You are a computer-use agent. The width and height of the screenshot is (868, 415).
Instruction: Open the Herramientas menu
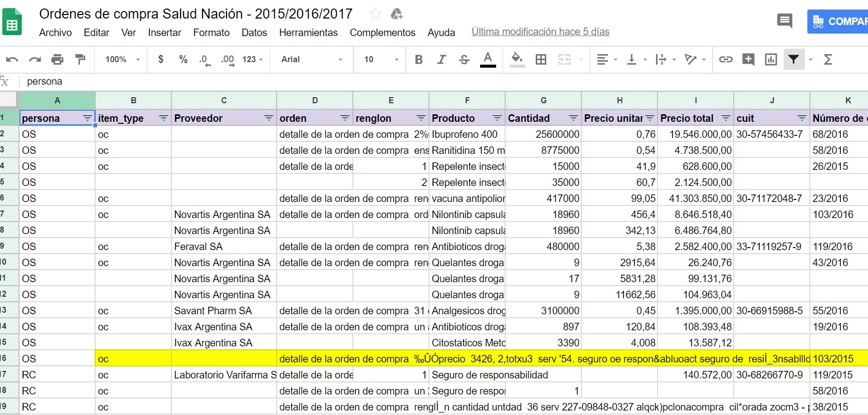[308, 33]
